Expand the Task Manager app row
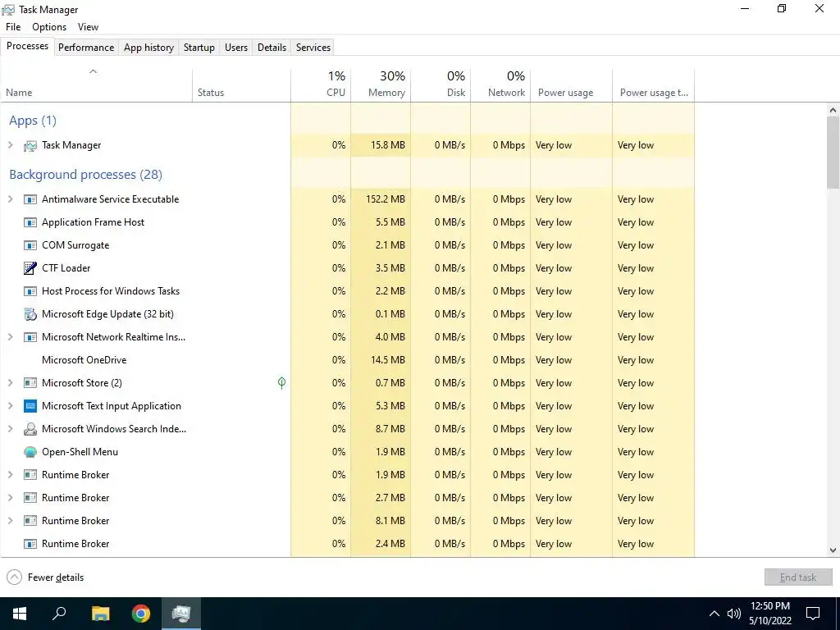Viewport: 840px width, 630px height. 10,144
